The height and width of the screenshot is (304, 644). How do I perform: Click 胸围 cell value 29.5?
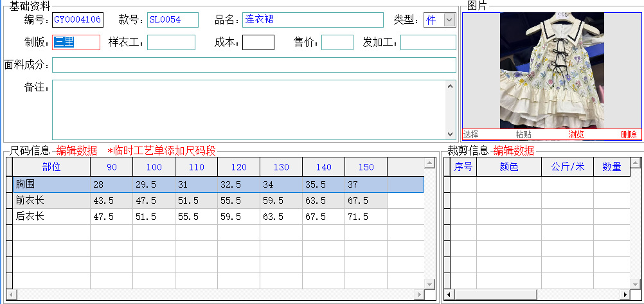pyautogui.click(x=154, y=184)
